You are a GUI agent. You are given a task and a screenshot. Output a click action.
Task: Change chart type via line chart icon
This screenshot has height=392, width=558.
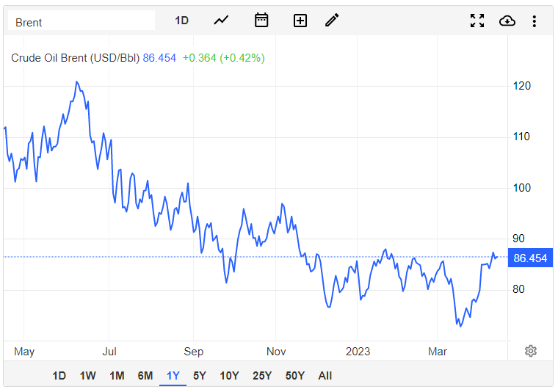click(221, 21)
